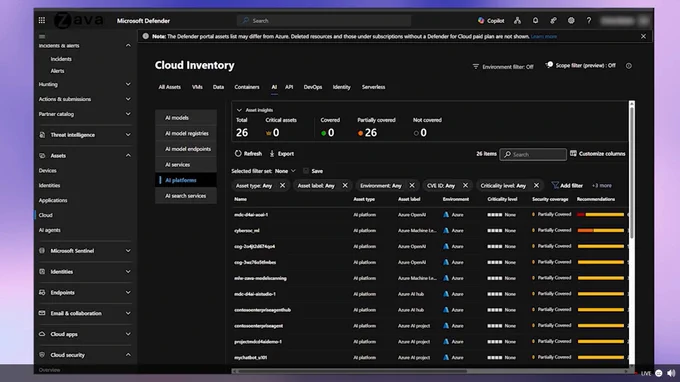Switch to the Containers tab
The height and width of the screenshot is (382, 680).
(247, 87)
